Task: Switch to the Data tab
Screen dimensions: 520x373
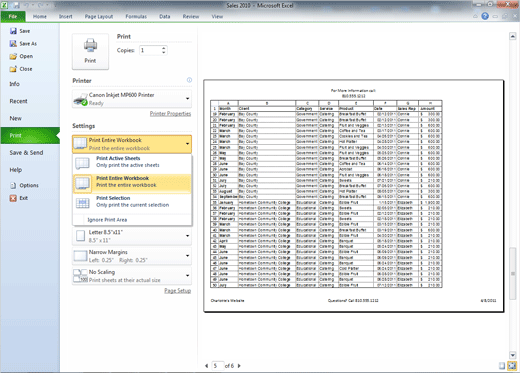Action: [165, 16]
